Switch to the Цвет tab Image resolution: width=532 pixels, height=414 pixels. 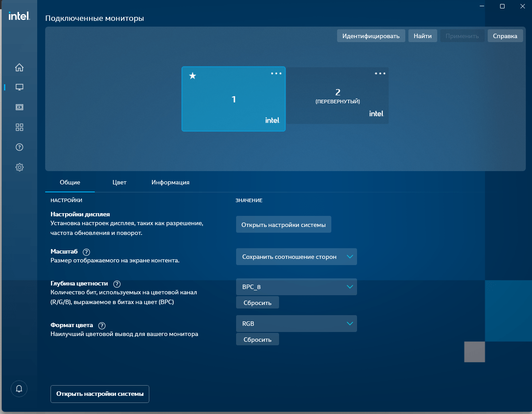coord(120,182)
